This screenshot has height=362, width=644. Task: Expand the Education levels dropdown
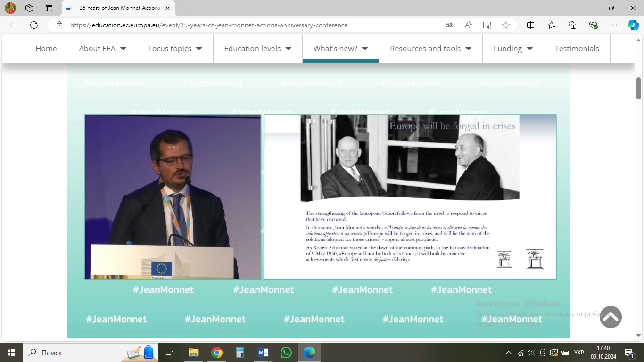pos(257,49)
